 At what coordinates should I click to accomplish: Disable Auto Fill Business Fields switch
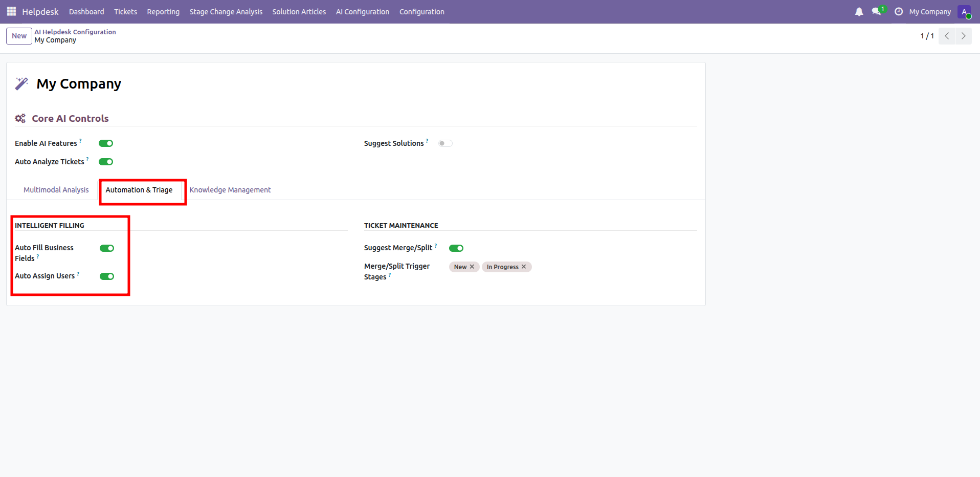pos(107,248)
